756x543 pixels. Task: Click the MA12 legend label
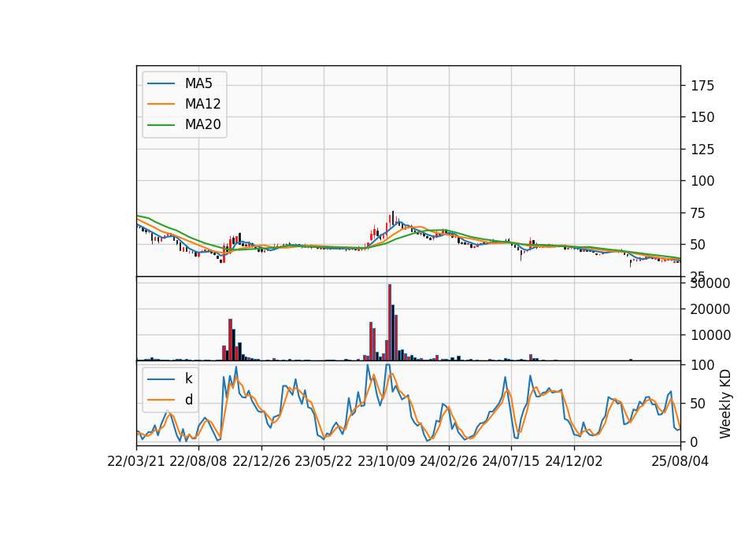(202, 104)
